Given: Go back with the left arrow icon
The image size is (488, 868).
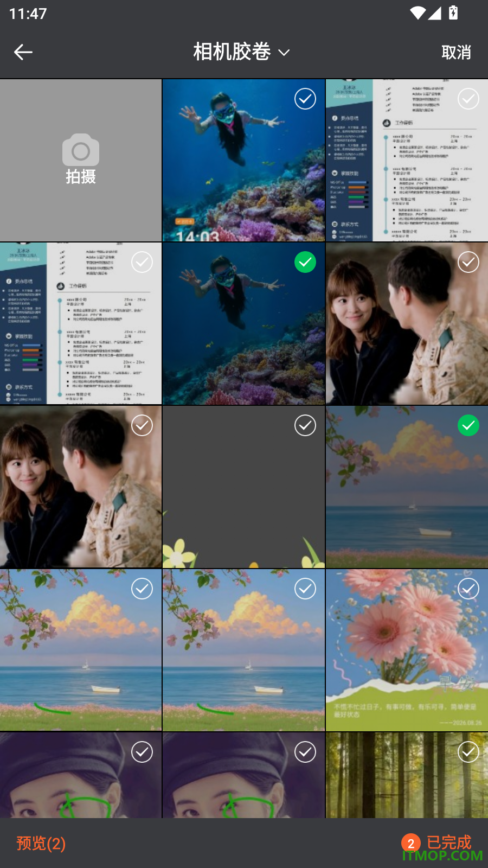Looking at the screenshot, I should (23, 52).
